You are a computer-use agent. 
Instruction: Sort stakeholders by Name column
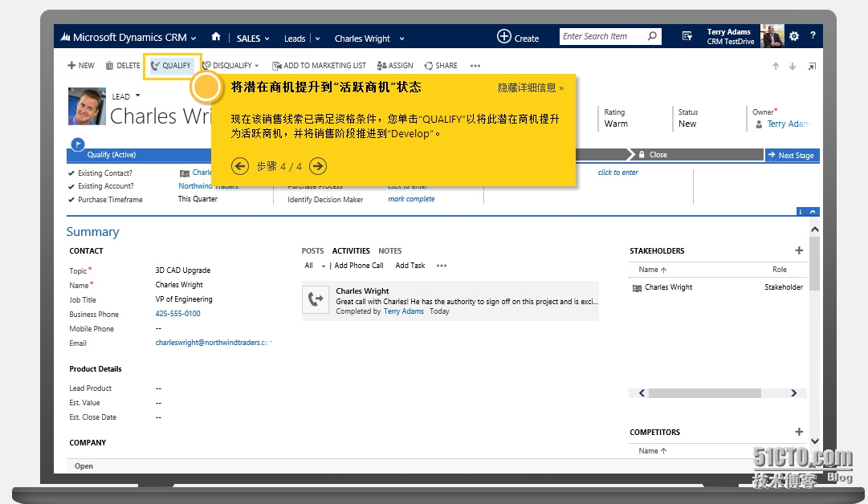point(652,270)
